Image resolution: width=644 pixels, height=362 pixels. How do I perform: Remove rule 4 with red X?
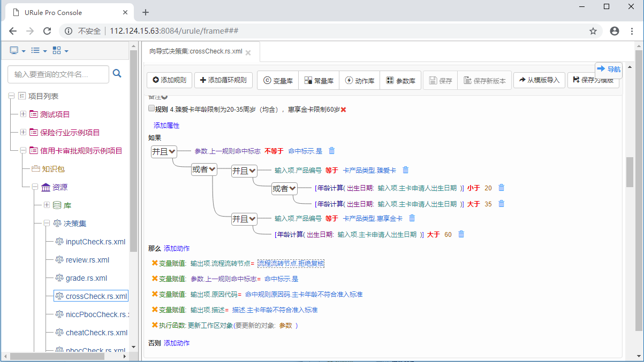pos(344,110)
